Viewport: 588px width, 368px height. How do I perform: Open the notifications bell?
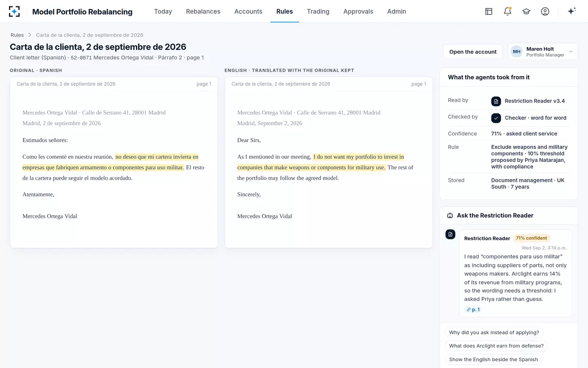[508, 11]
